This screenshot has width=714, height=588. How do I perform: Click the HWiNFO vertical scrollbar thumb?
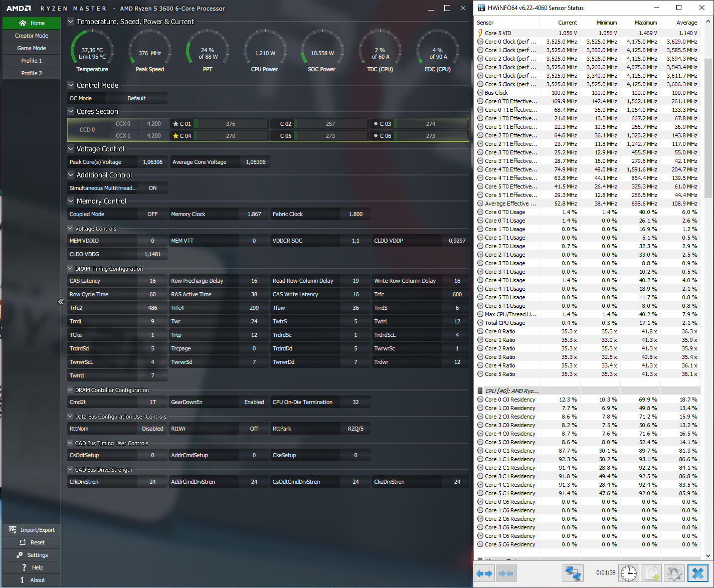pyautogui.click(x=708, y=129)
